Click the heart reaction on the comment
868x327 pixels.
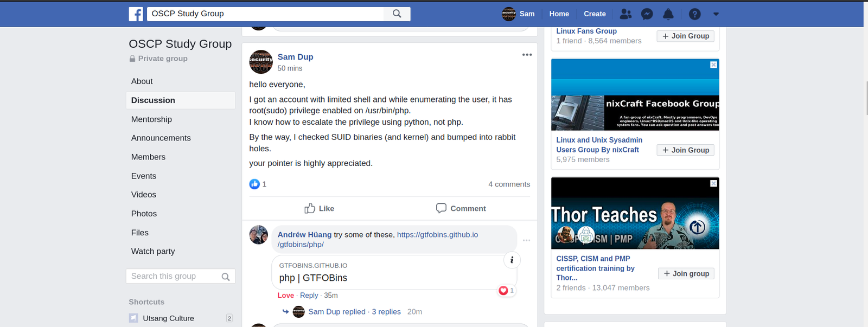pyautogui.click(x=503, y=291)
